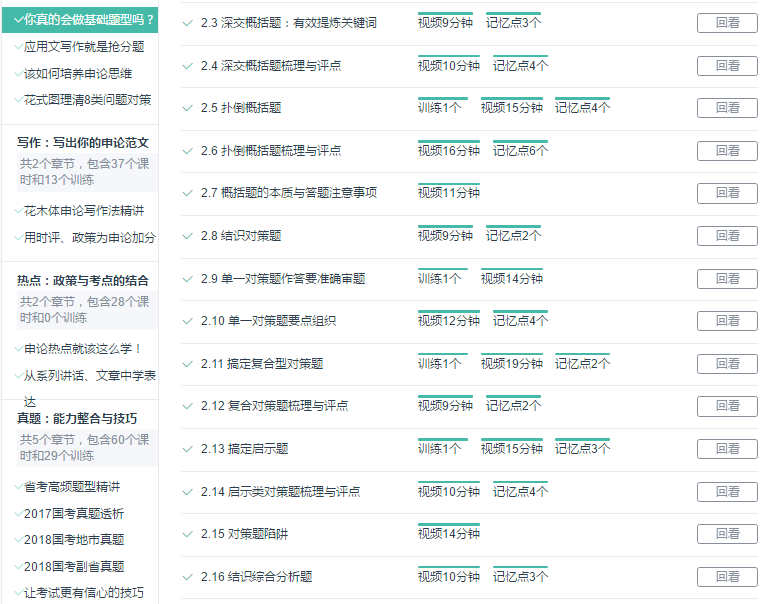The image size is (774, 604).
Task: Click 回看 button for lesson 2.12
Action: 727,406
